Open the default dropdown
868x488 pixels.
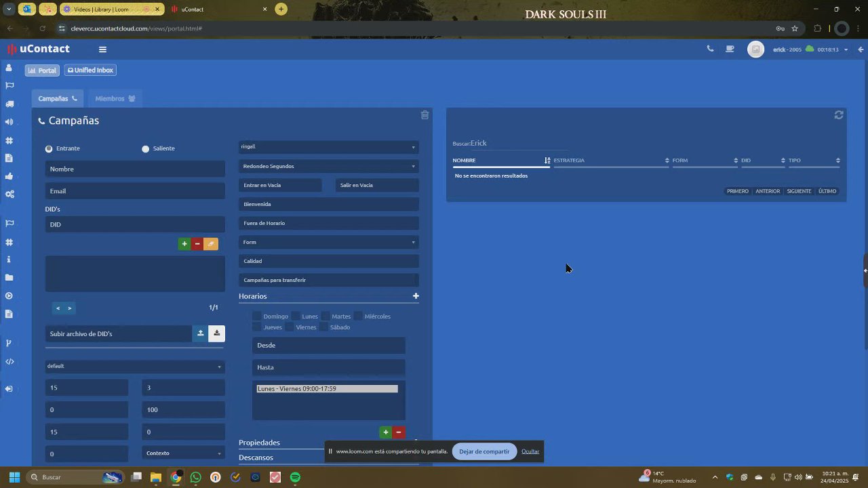pyautogui.click(x=135, y=366)
